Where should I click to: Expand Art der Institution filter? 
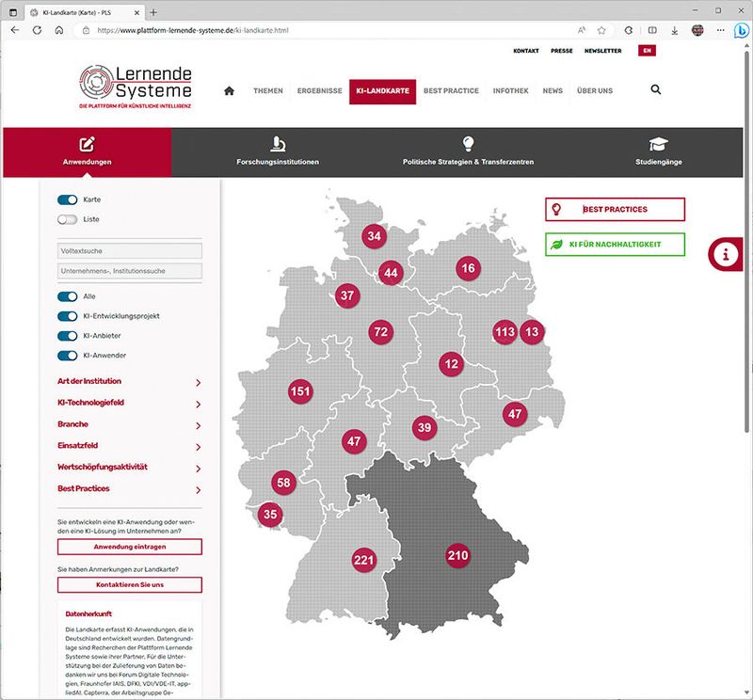click(x=129, y=382)
